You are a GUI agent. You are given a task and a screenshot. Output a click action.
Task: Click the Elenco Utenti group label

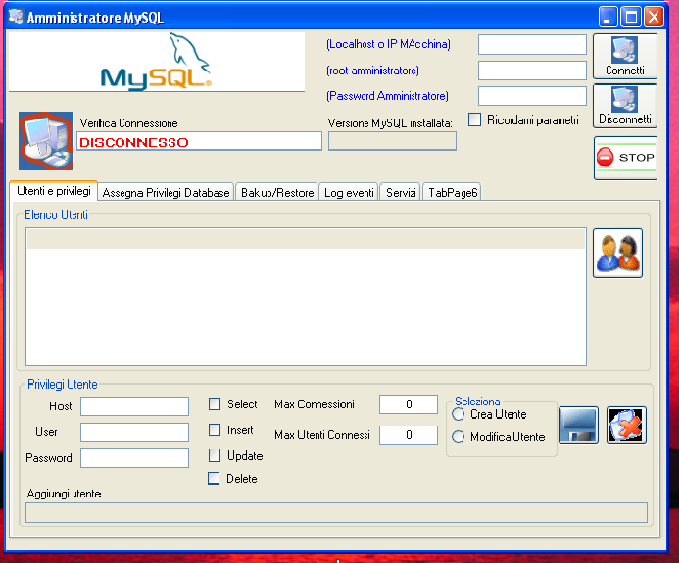point(56,215)
